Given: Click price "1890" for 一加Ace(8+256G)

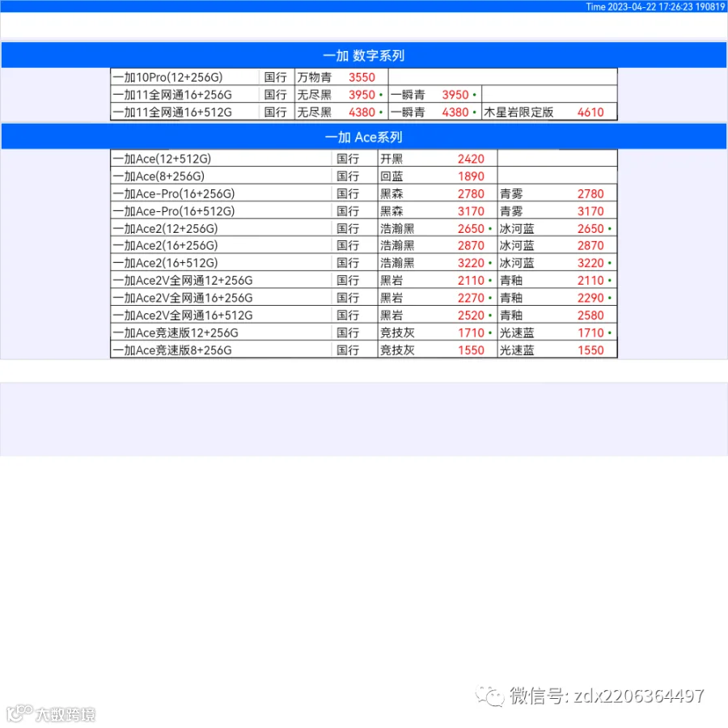Looking at the screenshot, I should click(x=471, y=176).
